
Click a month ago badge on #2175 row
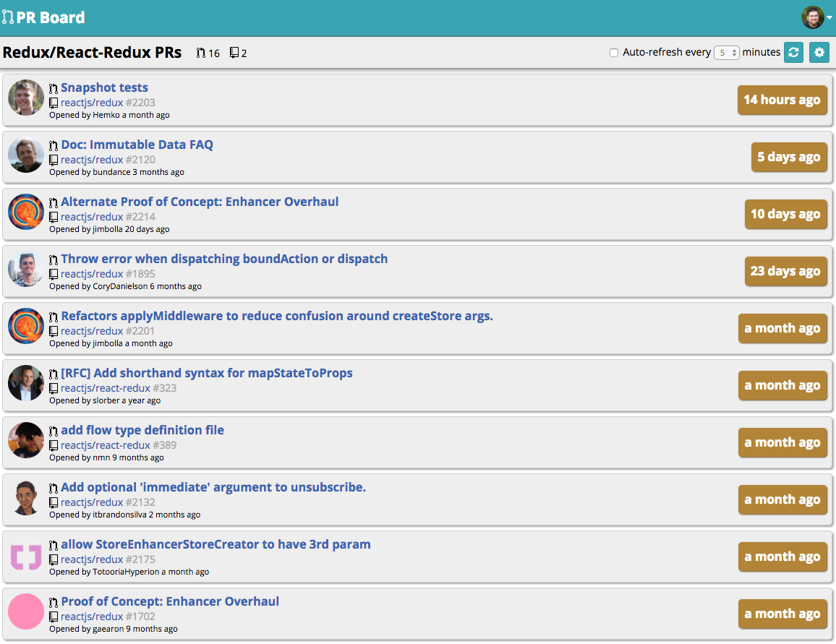(x=782, y=557)
